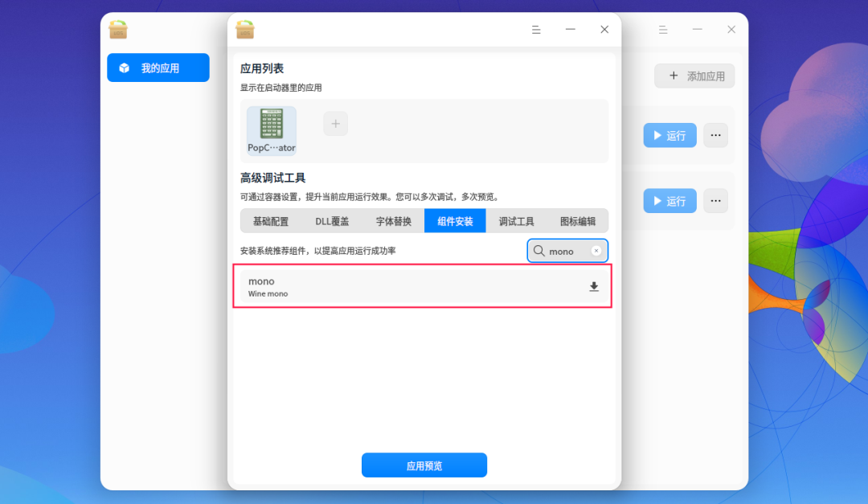The height and width of the screenshot is (504, 868).
Task: Click the download icon for Wine mono
Action: point(594,286)
